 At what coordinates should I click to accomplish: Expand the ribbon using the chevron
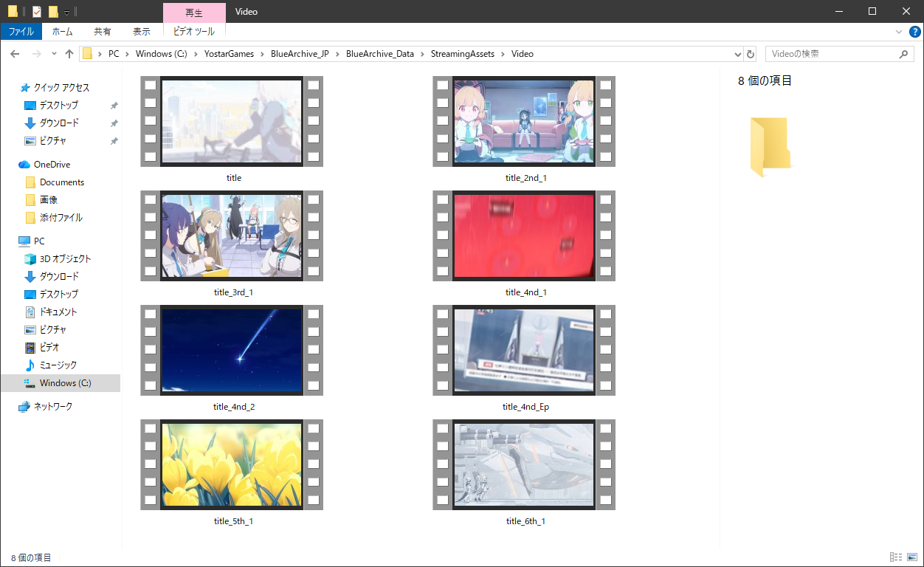[898, 32]
